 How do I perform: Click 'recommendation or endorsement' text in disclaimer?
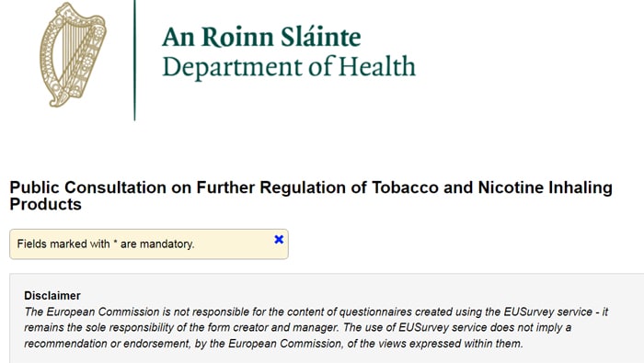click(108, 344)
